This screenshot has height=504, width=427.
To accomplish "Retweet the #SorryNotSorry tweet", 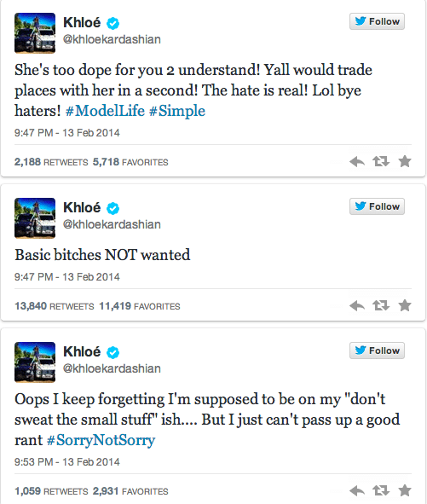I will click(381, 490).
